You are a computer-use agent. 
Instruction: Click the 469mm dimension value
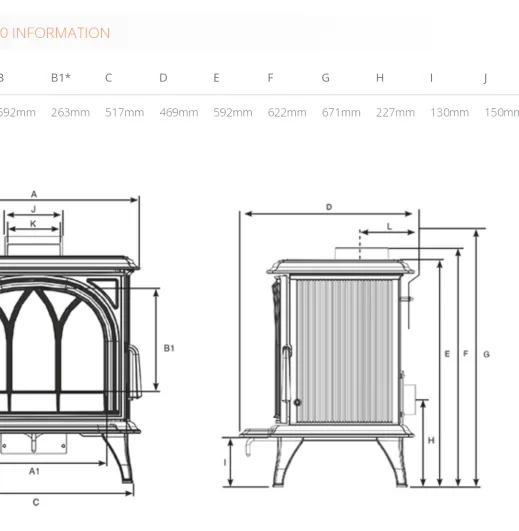click(179, 112)
